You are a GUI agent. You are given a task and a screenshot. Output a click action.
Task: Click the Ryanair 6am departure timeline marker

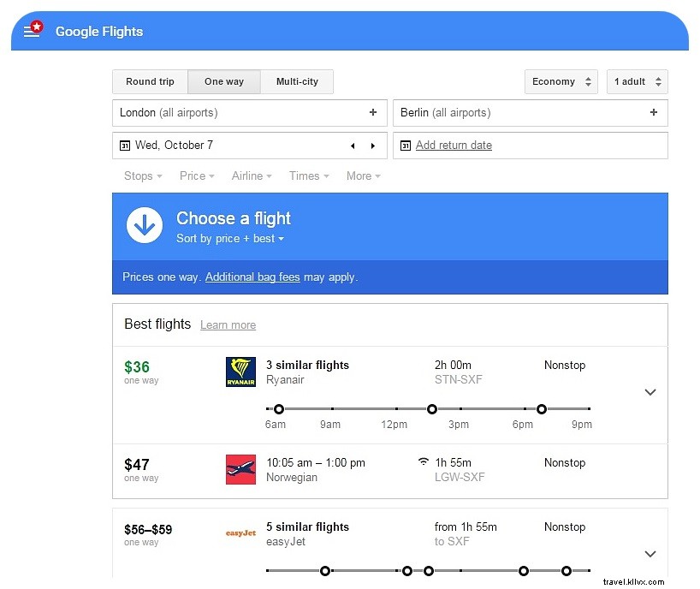tap(279, 409)
